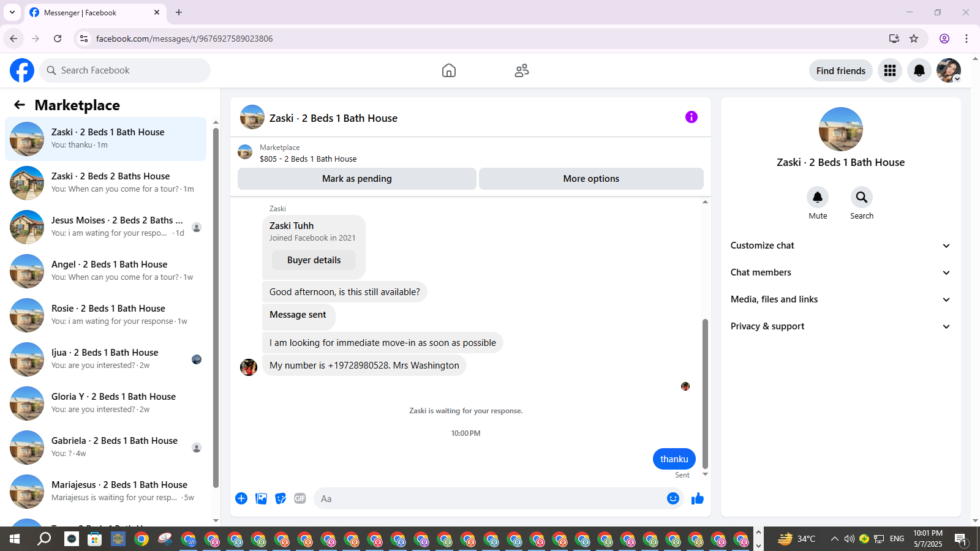Screen dimensions: 980x551
Task: Expand Privacy & support section
Action: (840, 326)
